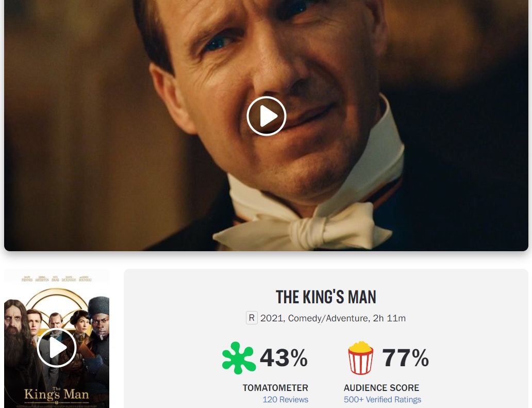Click the green rotten splat icon

(x=239, y=358)
